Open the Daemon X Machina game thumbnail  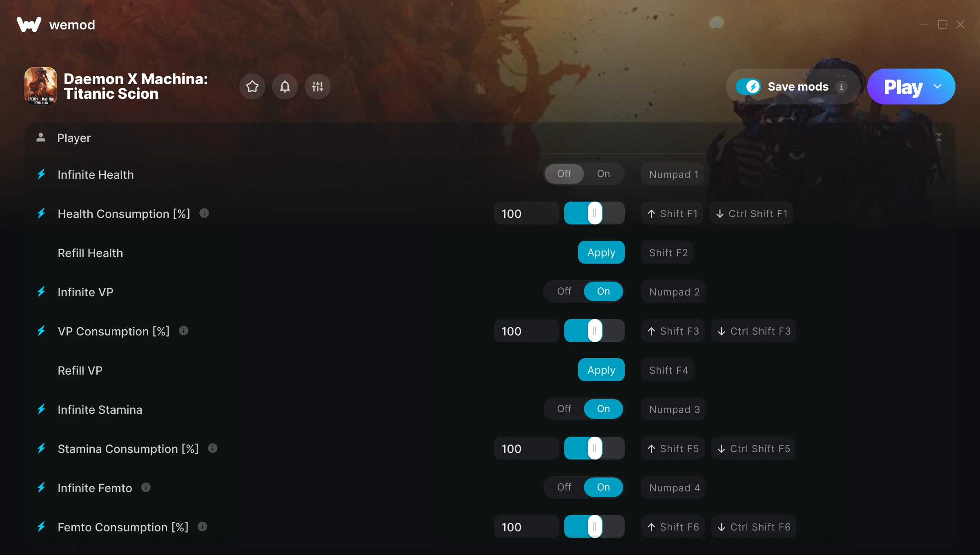point(40,87)
